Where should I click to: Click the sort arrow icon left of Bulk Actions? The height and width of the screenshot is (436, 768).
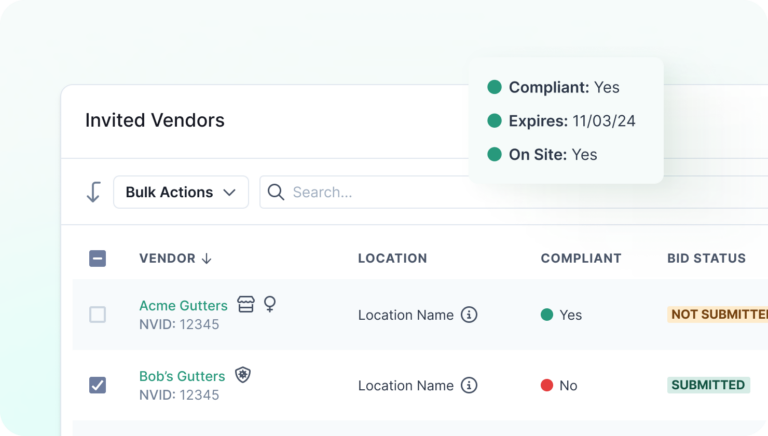[94, 192]
